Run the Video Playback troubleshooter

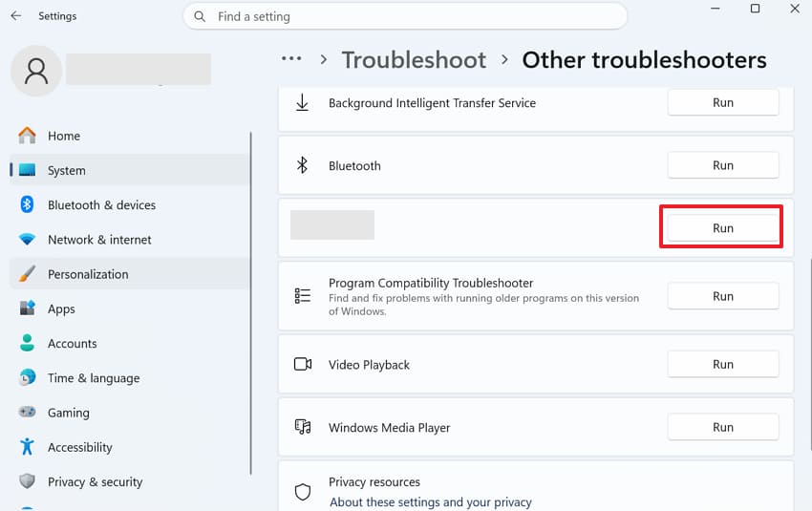[723, 364]
